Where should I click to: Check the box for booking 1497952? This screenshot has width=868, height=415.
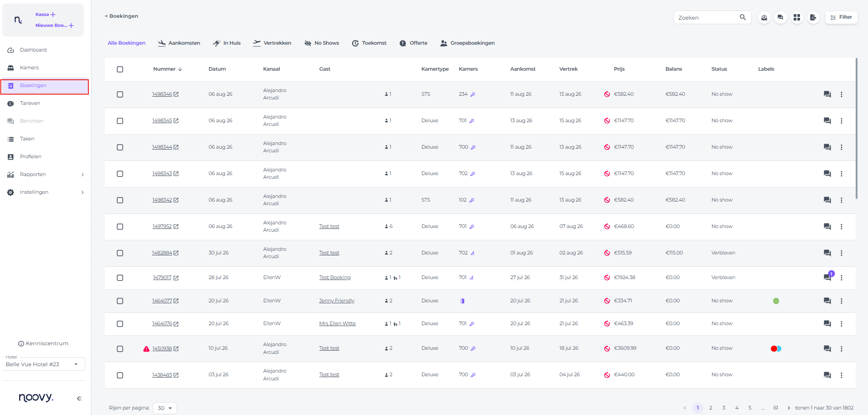coord(120,227)
